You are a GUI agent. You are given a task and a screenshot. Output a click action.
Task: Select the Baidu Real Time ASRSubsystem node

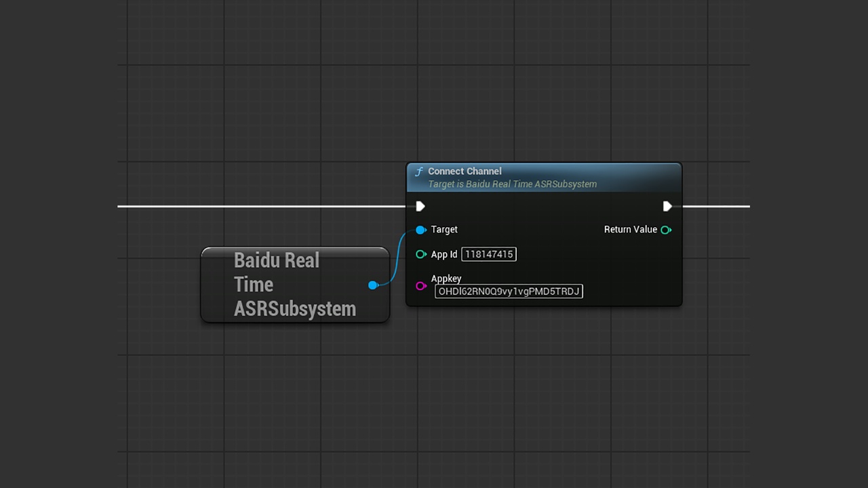click(295, 285)
